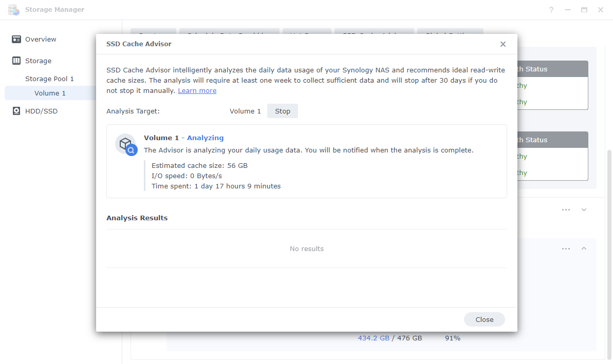Viewport: 613px width, 364px height.
Task: Click the Overview icon in the sidebar
Action: coord(16,39)
